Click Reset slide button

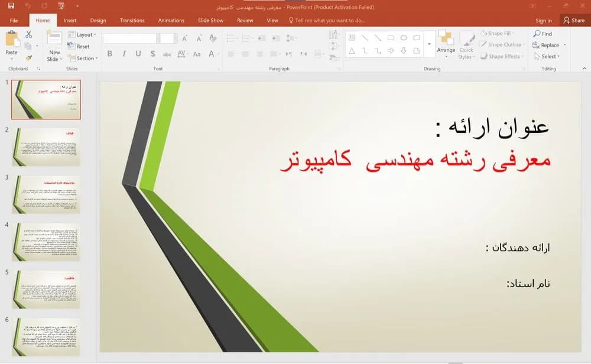point(79,46)
